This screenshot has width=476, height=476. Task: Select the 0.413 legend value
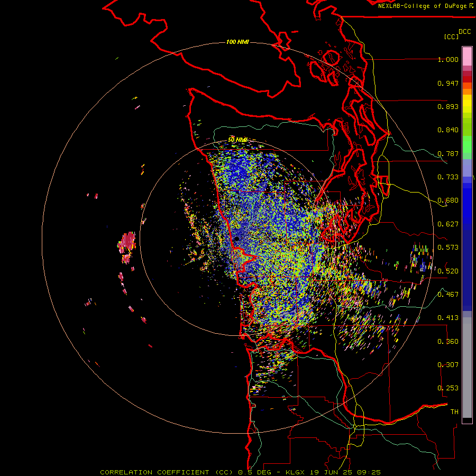(448, 318)
